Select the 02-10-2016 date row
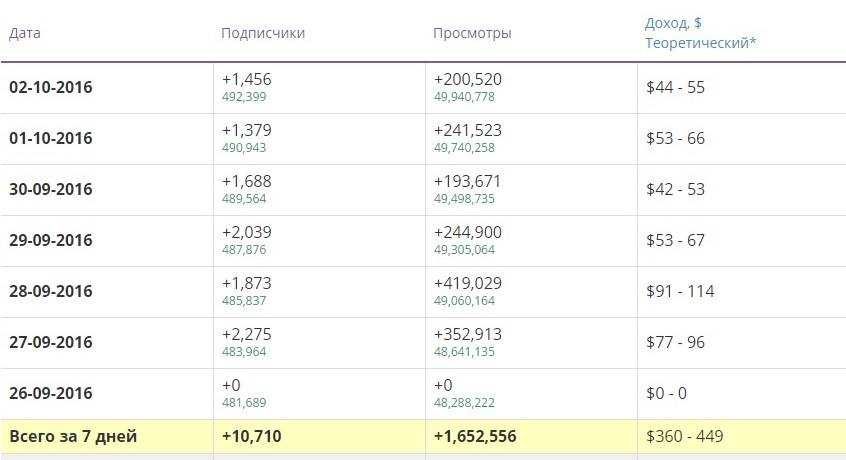This screenshot has height=460, width=846. [51, 87]
